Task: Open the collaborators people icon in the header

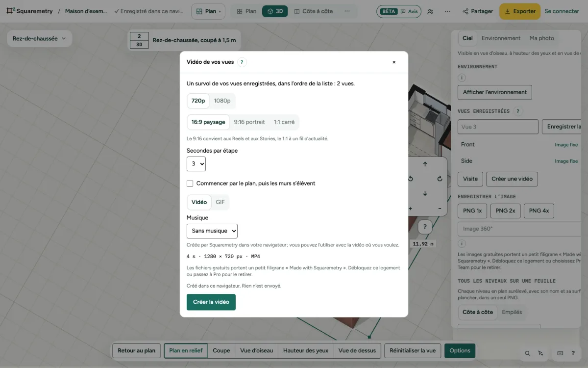Action: (x=430, y=11)
